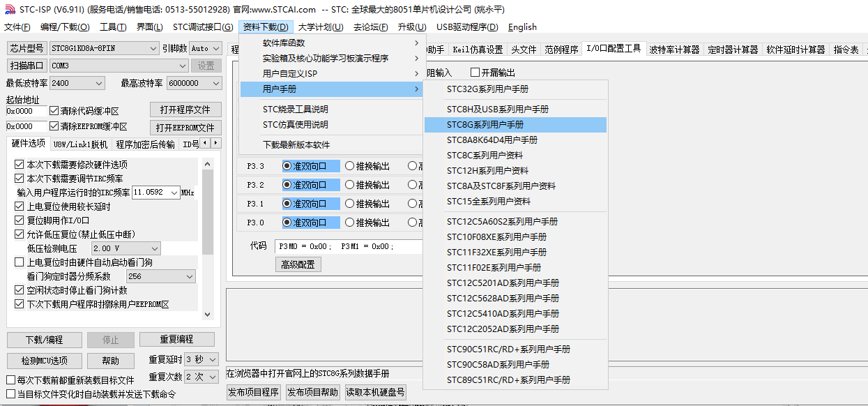Screen dimensions: 868x406
Task: Select 推挽输出 for P3.1
Action: pyautogui.click(x=350, y=204)
